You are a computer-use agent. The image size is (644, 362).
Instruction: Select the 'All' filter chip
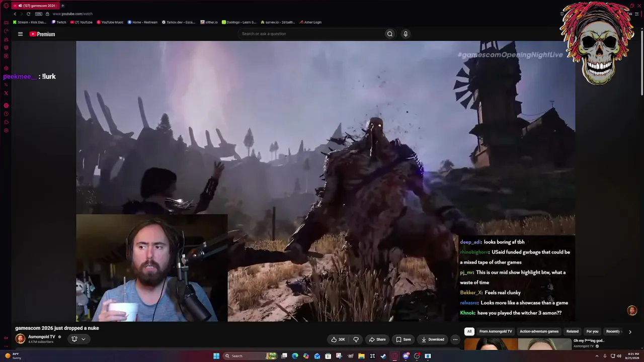click(x=469, y=331)
